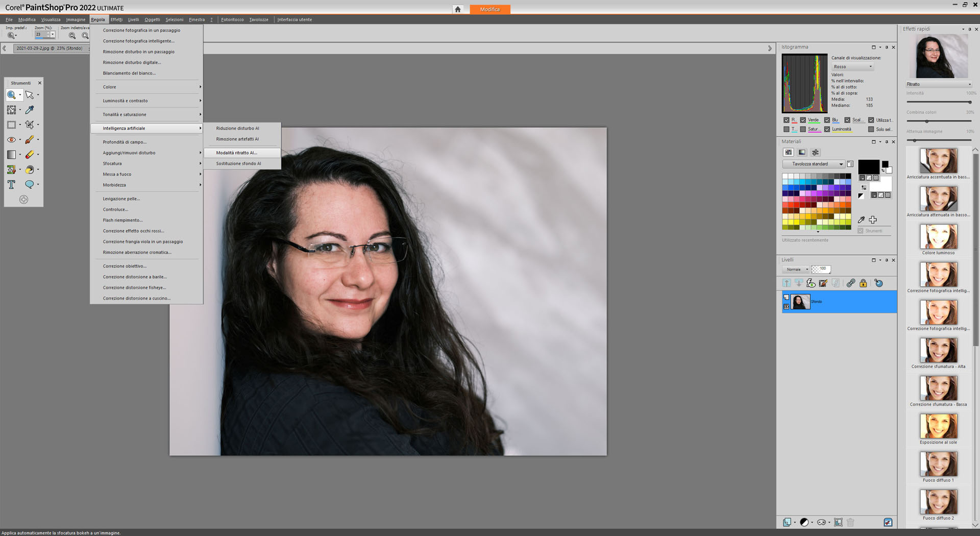Image resolution: width=980 pixels, height=536 pixels.
Task: Click the large black foreground color swatch
Action: click(868, 166)
